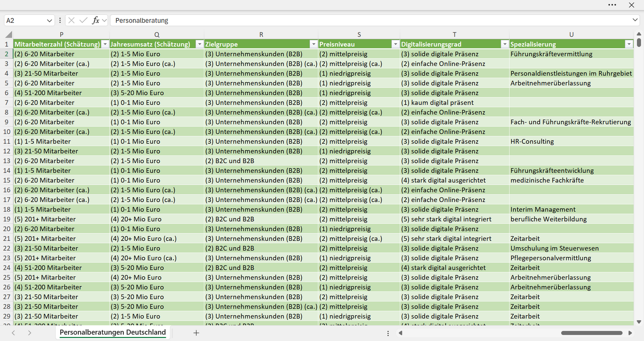Select row 19 header

click(x=7, y=219)
